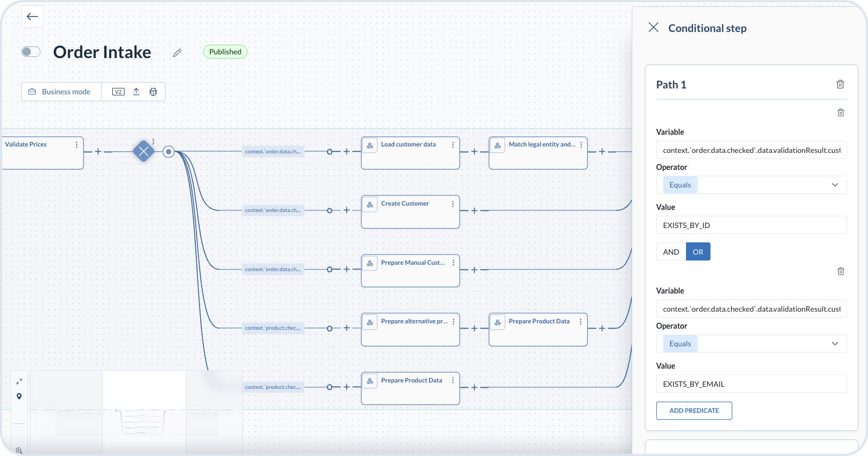Open the first Operator Equals dropdown

tap(751, 185)
